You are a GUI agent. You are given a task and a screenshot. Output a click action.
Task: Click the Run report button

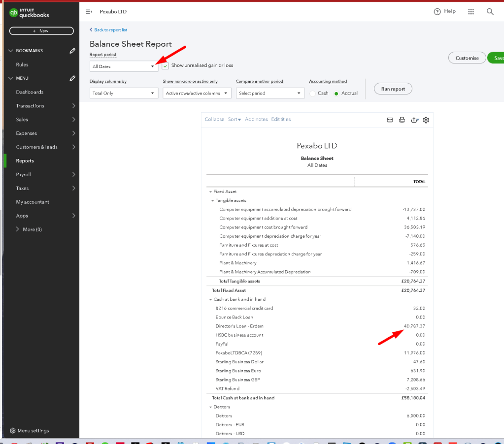[393, 89]
